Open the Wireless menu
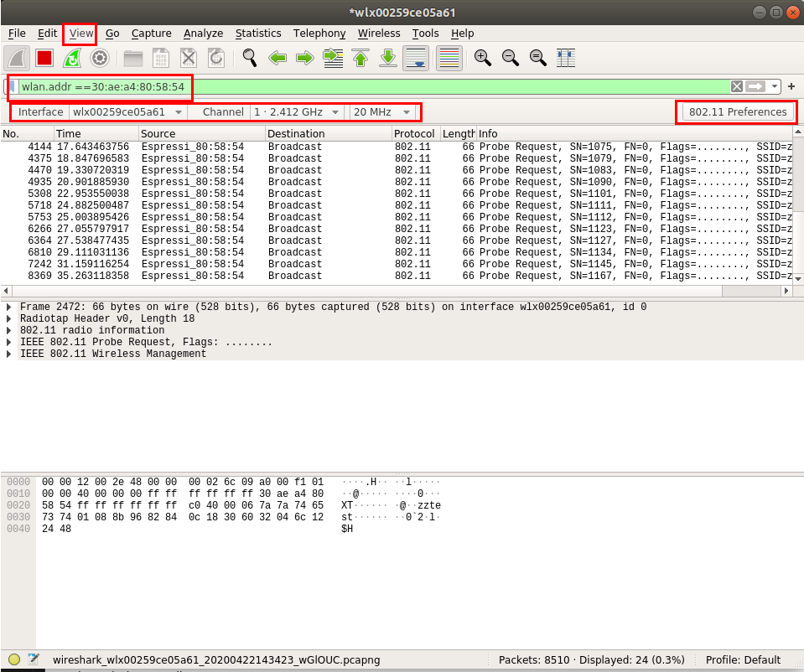Viewport: 804px width, 672px height. pos(379,34)
